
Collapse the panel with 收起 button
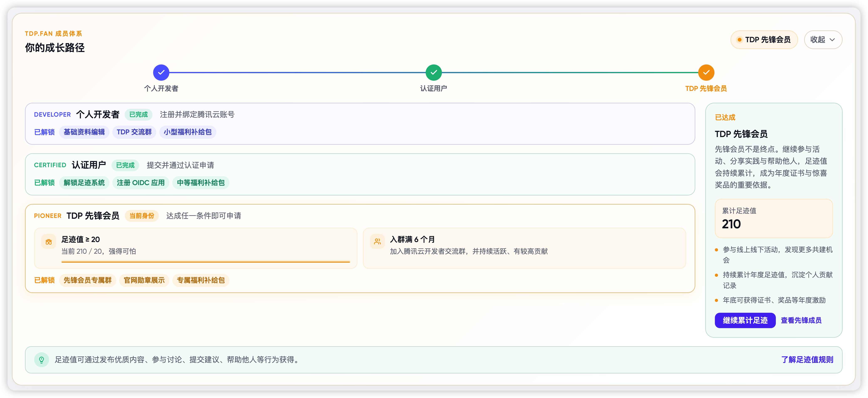point(823,40)
